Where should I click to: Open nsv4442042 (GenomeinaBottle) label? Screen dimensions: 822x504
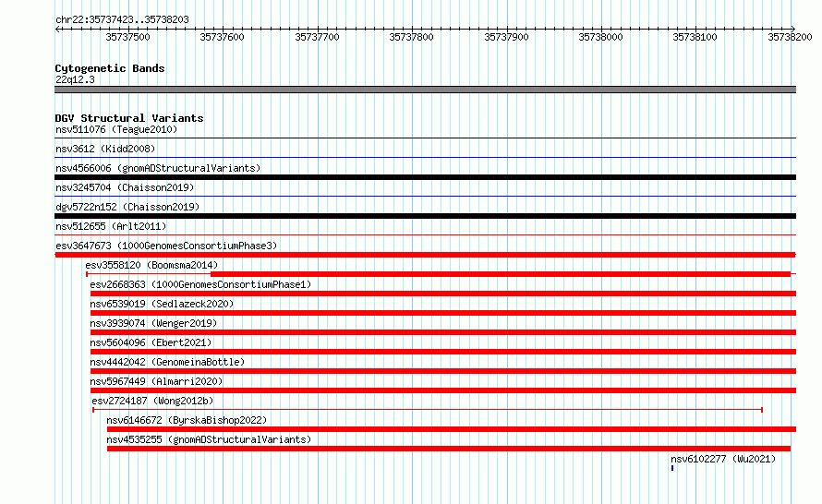(167, 362)
